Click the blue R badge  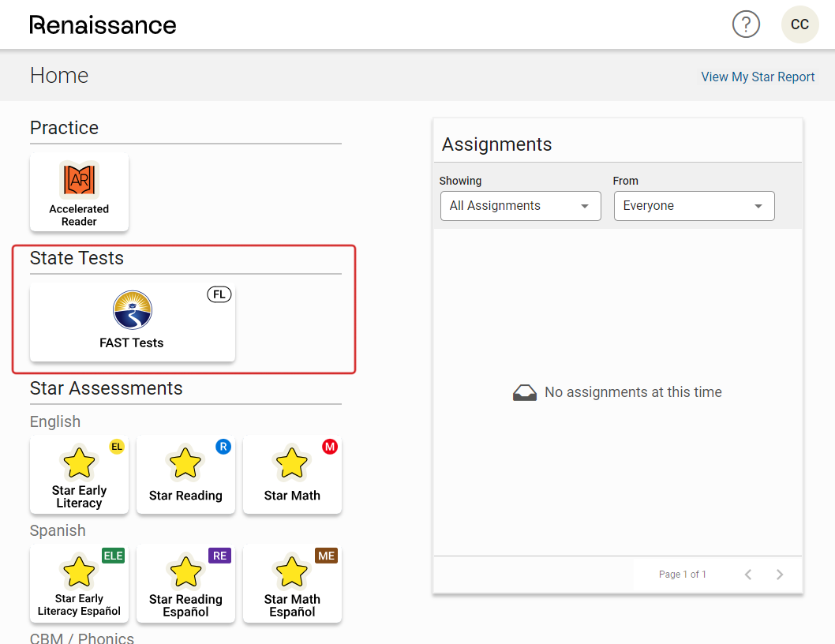click(223, 447)
